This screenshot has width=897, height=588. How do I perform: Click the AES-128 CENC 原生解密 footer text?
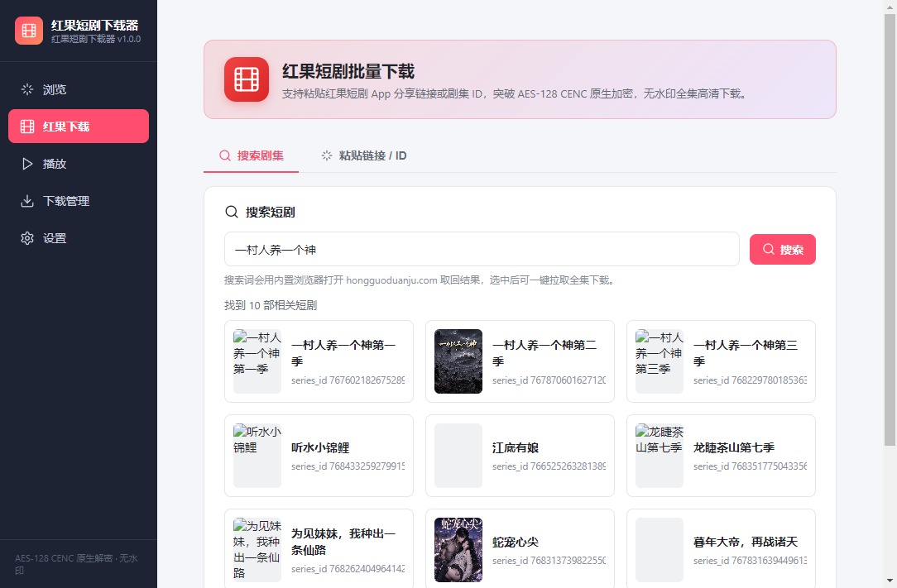(77, 564)
